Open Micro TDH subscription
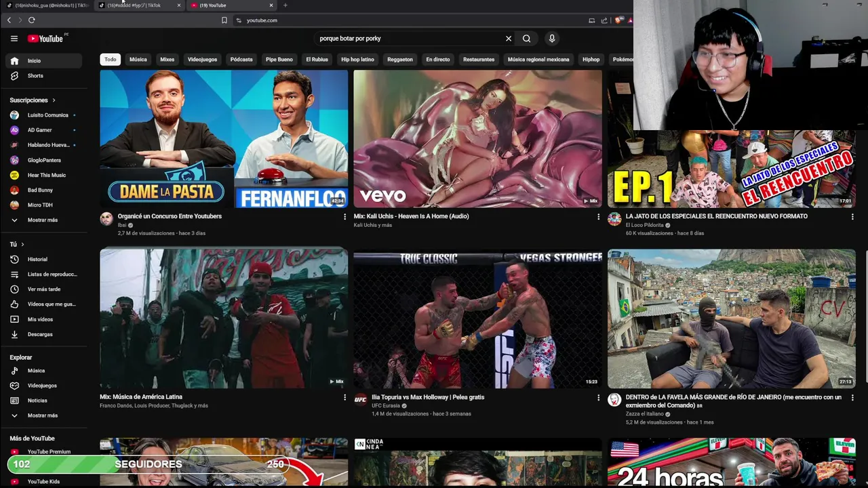The width and height of the screenshot is (868, 488). tap(43, 205)
